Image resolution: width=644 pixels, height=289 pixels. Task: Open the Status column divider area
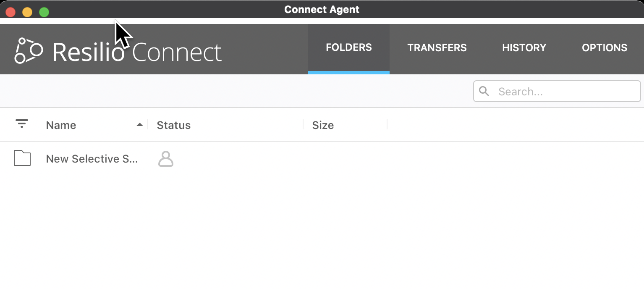(x=303, y=124)
